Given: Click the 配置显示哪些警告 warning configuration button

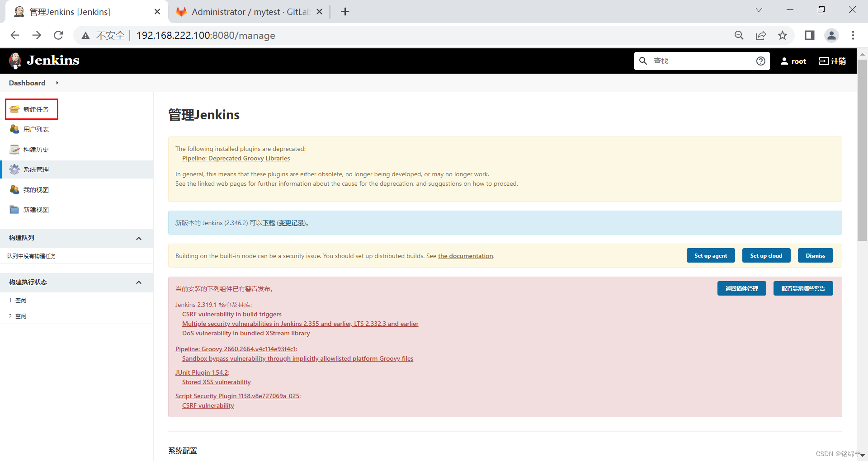Looking at the screenshot, I should (803, 288).
